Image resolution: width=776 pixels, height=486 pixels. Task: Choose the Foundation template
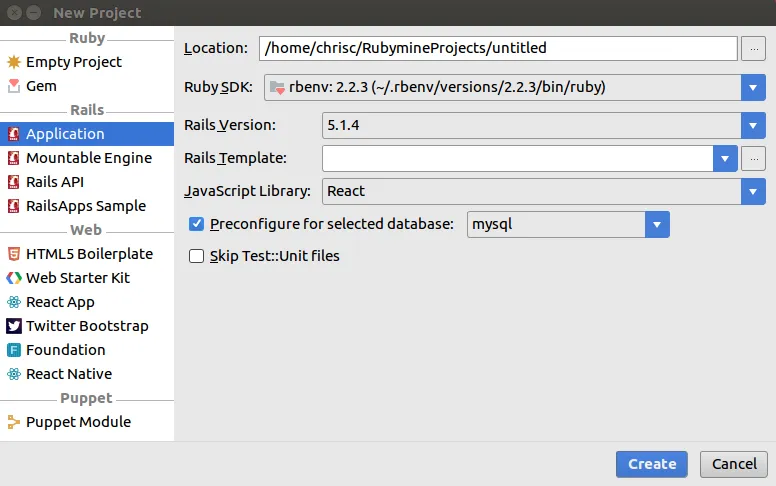87,350
